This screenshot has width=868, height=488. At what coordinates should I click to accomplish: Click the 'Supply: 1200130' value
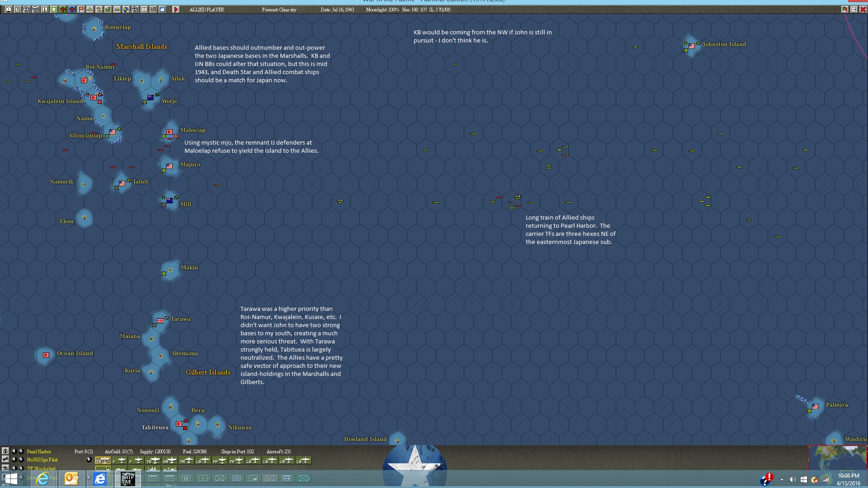155,451
